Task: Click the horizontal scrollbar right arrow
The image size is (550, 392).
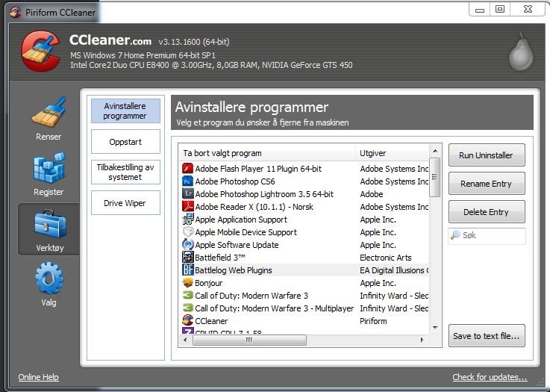Action: pos(422,340)
